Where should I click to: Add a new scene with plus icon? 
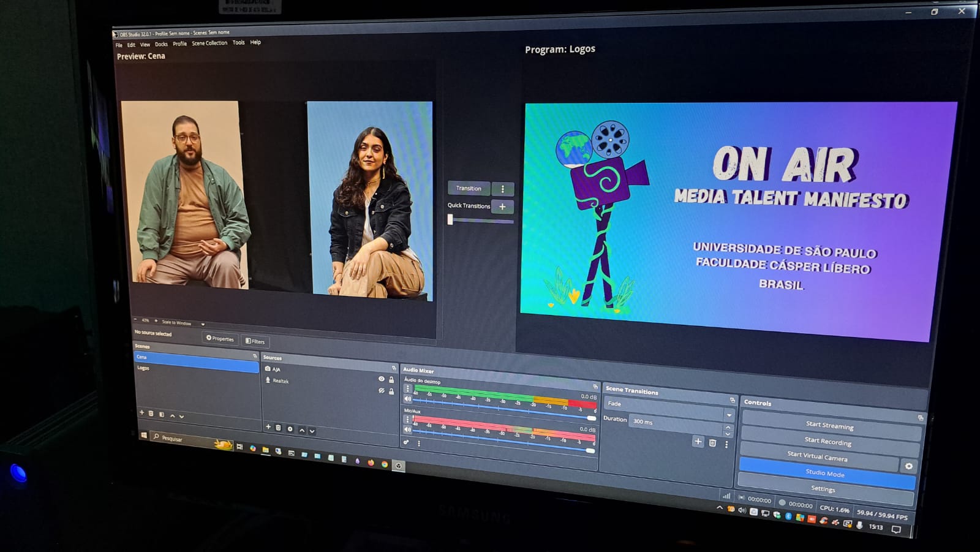pyautogui.click(x=141, y=413)
